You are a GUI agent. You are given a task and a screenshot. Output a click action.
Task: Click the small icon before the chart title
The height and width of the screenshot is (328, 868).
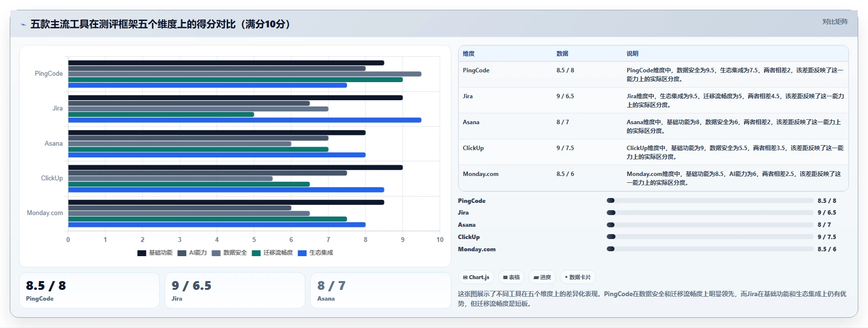point(23,24)
